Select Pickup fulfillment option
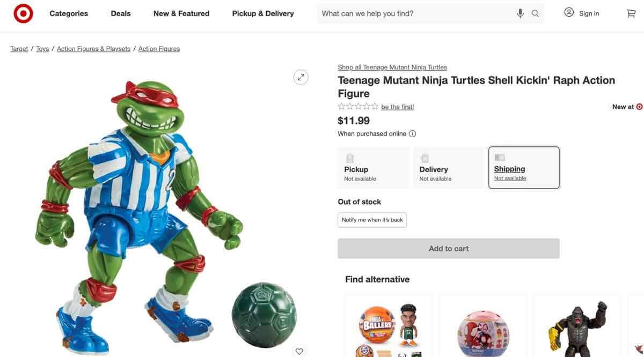This screenshot has width=644, height=357. click(373, 167)
